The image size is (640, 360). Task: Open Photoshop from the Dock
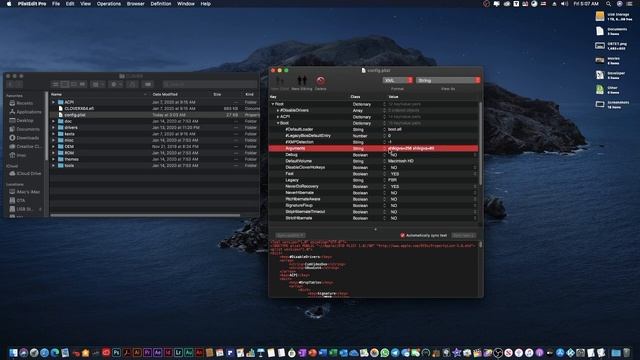point(116,352)
